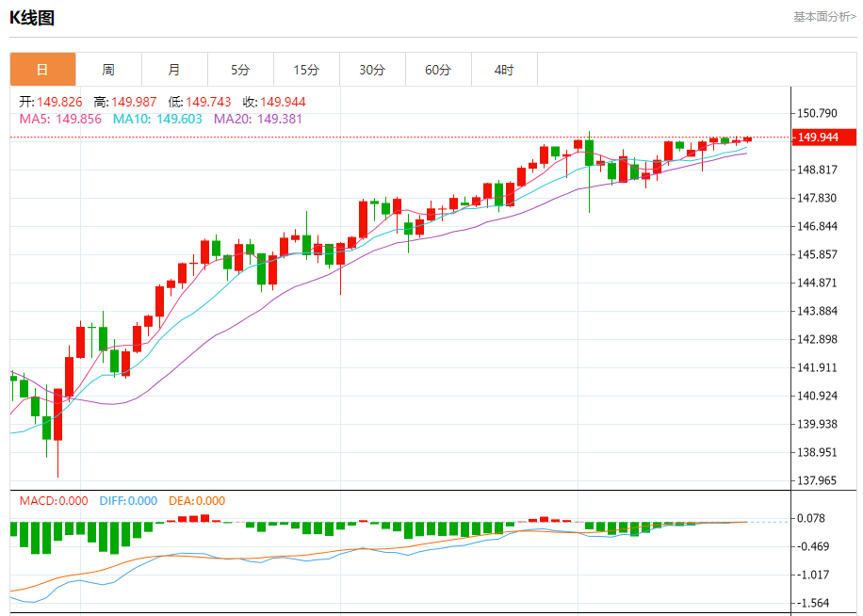The image size is (863, 616).
Task: Click the 开: 149.826 open value
Action: click(x=51, y=102)
